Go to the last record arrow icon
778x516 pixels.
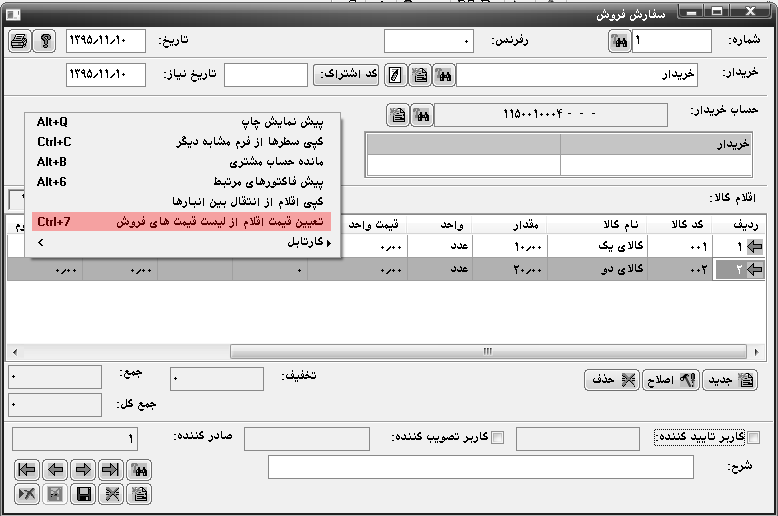(112, 470)
